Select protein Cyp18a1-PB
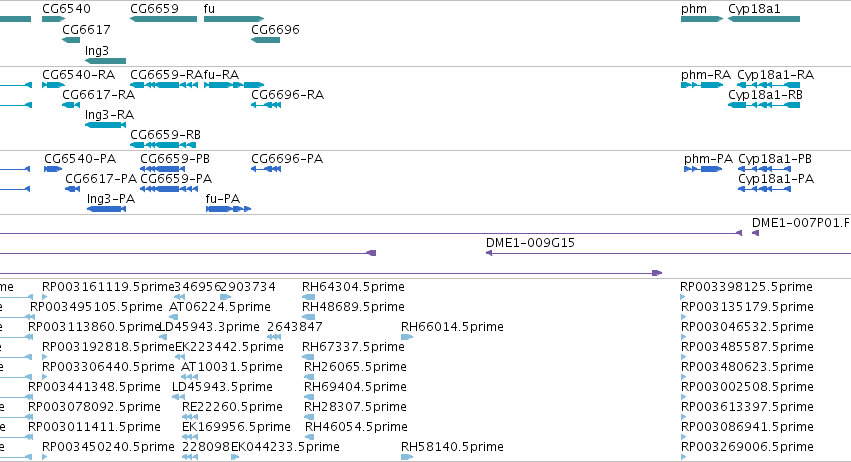 point(775,159)
